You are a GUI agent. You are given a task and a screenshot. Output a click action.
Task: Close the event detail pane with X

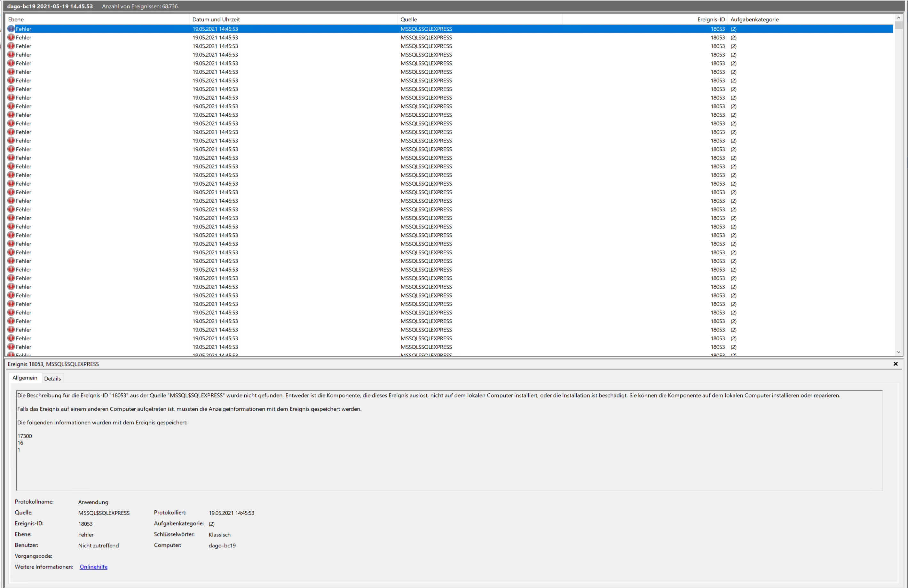896,364
